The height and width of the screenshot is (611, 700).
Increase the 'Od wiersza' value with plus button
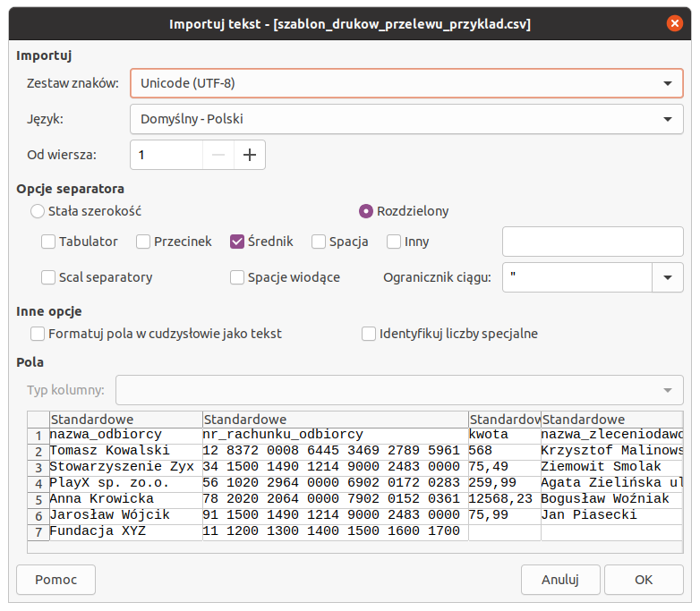coord(250,155)
